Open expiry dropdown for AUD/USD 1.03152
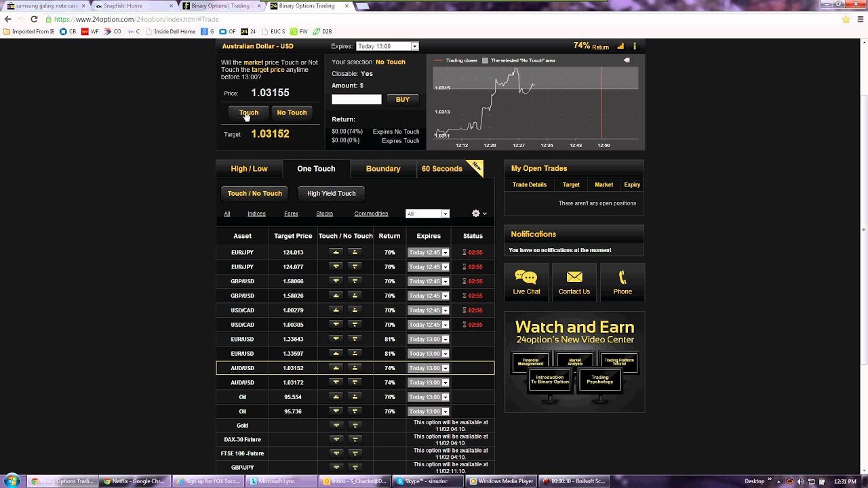Viewport: 868px width, 488px height. pyautogui.click(x=428, y=368)
